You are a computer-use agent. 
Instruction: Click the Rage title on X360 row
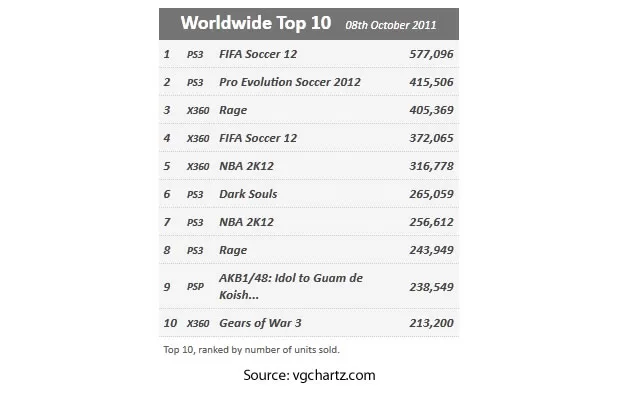(x=233, y=110)
